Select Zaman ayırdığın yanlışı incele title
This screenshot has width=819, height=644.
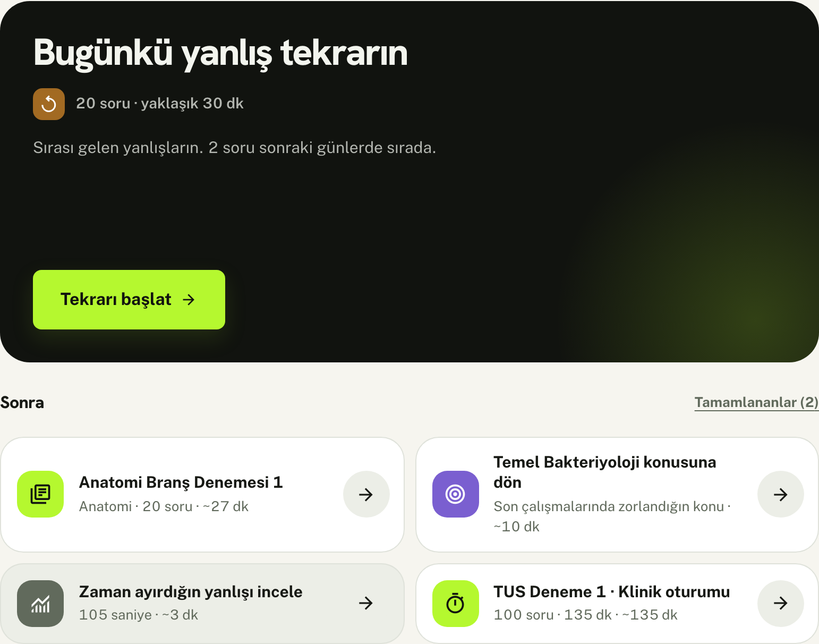click(x=191, y=592)
